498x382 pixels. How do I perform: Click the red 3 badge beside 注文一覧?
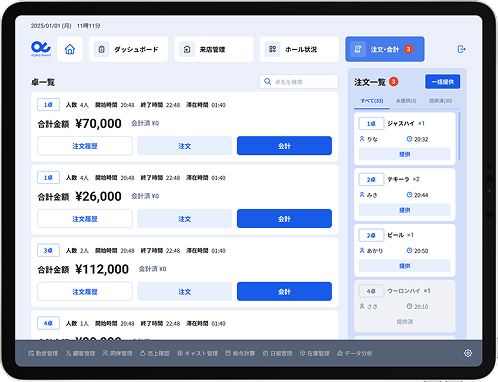coord(394,82)
